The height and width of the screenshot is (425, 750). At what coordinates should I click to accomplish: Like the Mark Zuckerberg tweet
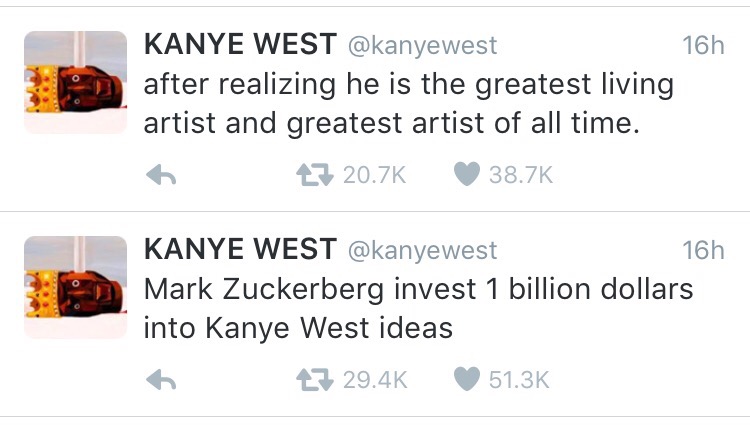[x=467, y=379]
